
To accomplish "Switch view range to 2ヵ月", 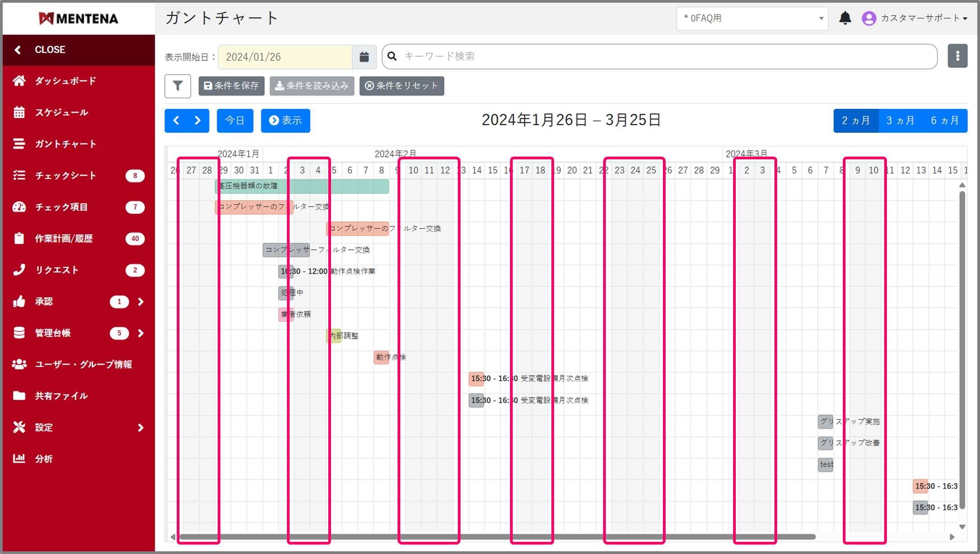I will (855, 121).
